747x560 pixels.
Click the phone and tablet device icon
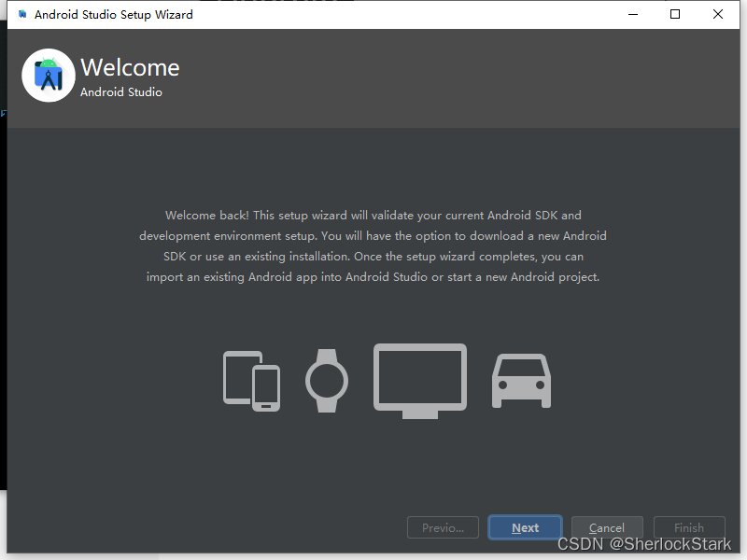coord(251,381)
